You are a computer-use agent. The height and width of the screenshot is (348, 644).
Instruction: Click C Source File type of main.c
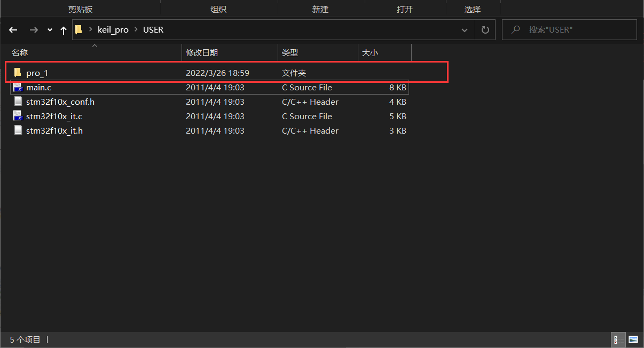coord(307,88)
